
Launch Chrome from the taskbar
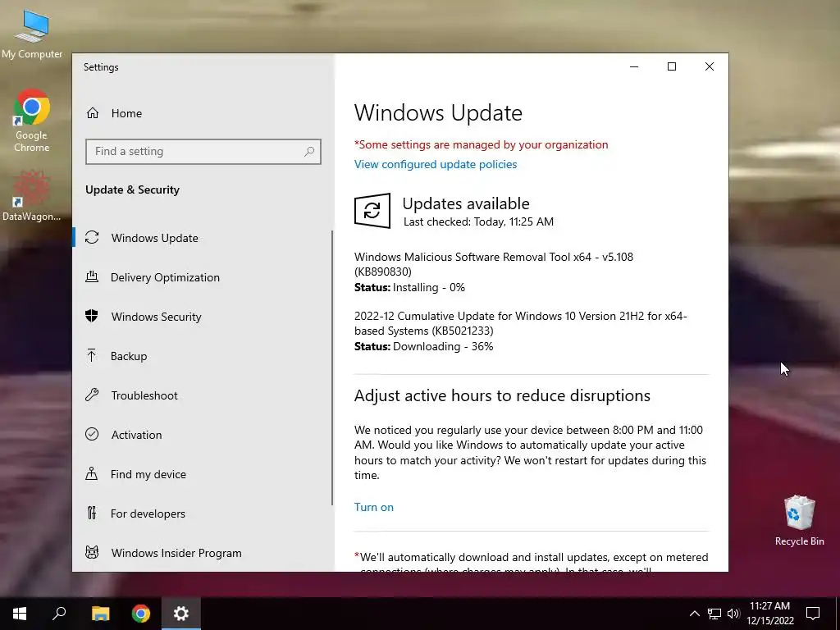141,614
